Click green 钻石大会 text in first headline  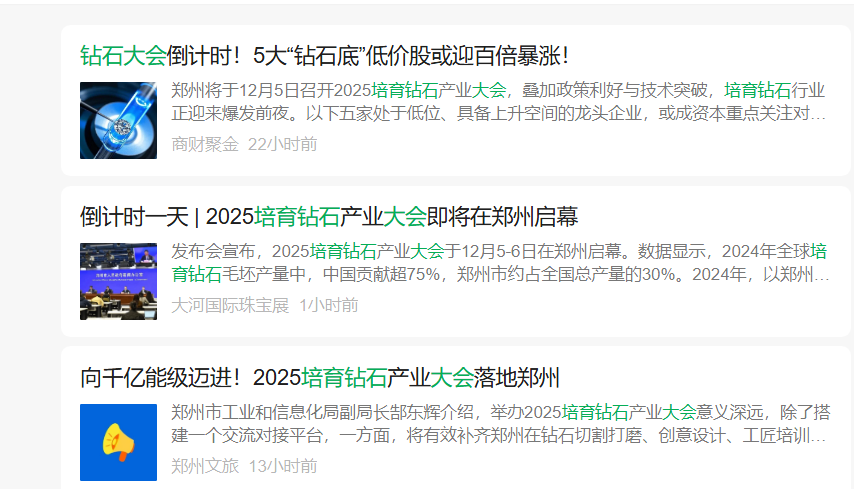click(x=123, y=56)
